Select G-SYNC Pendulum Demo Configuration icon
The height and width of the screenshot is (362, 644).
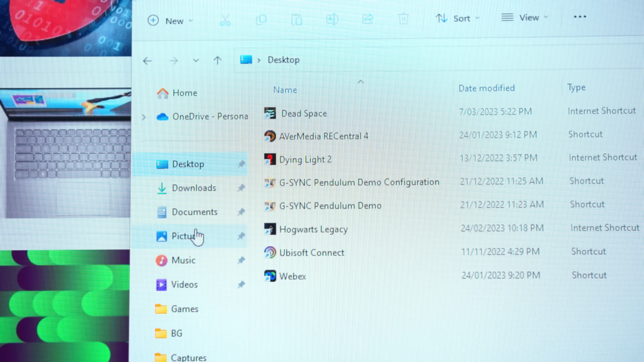point(270,183)
